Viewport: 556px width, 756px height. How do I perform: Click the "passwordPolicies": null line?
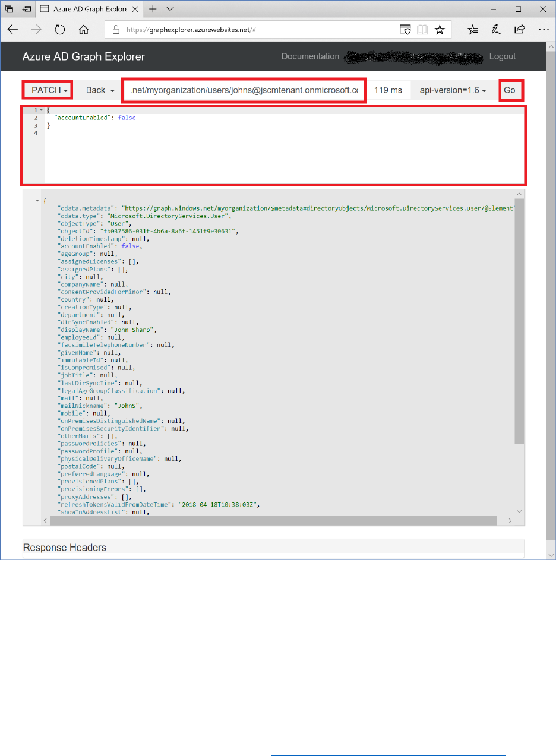click(101, 444)
